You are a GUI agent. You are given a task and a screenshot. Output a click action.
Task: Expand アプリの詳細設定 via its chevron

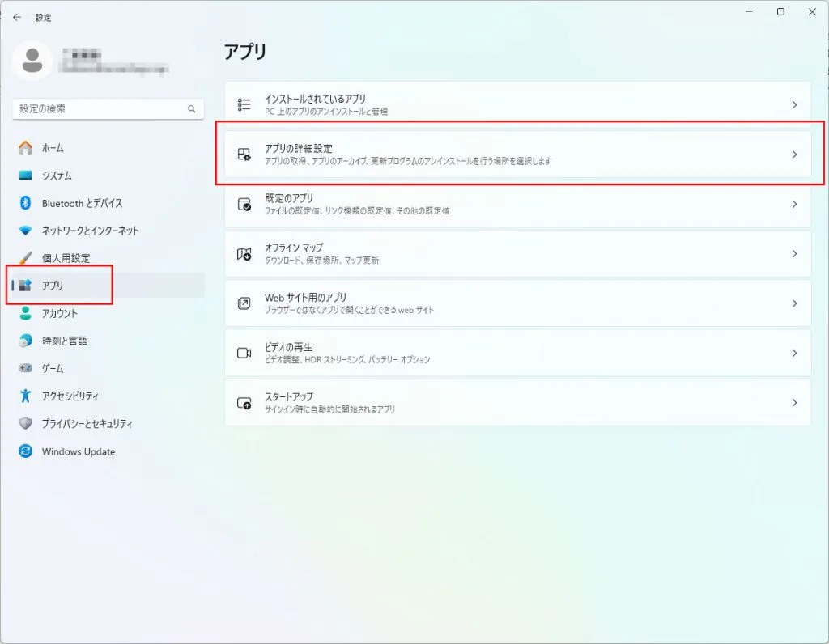pyautogui.click(x=794, y=155)
